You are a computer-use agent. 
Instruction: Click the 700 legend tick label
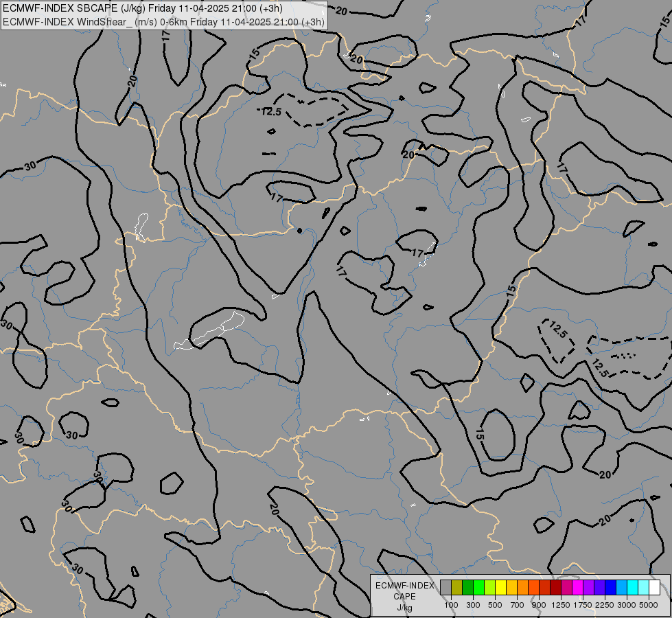[x=517, y=605]
